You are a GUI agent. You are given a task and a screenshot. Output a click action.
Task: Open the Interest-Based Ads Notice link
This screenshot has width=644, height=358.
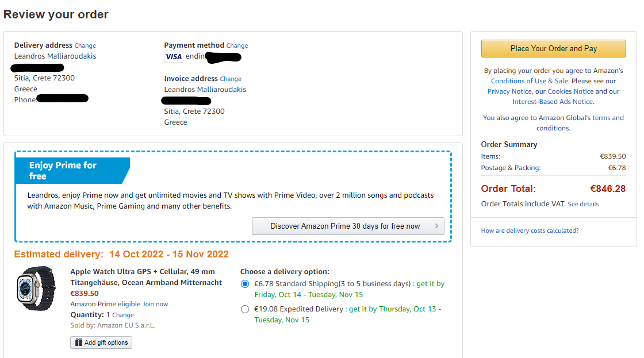coord(553,102)
